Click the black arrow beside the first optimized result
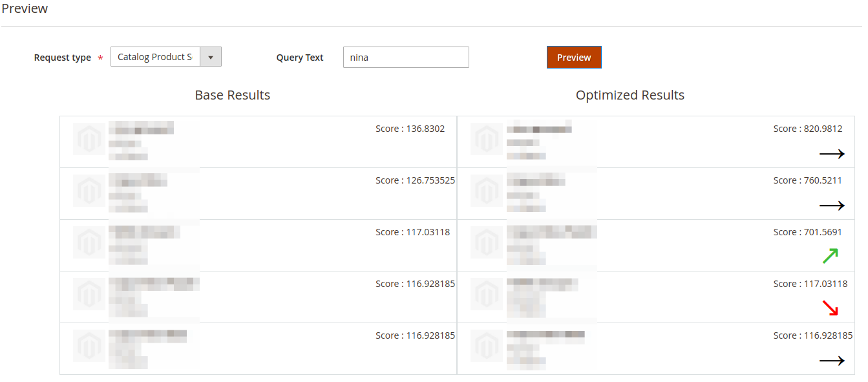This screenshot has width=868, height=382. pos(832,154)
